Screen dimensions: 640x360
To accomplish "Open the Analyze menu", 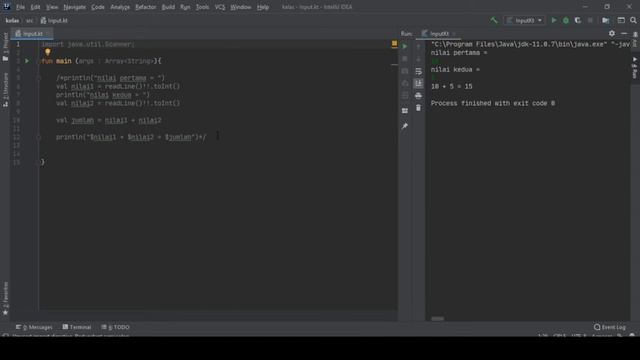I will 120,7.
